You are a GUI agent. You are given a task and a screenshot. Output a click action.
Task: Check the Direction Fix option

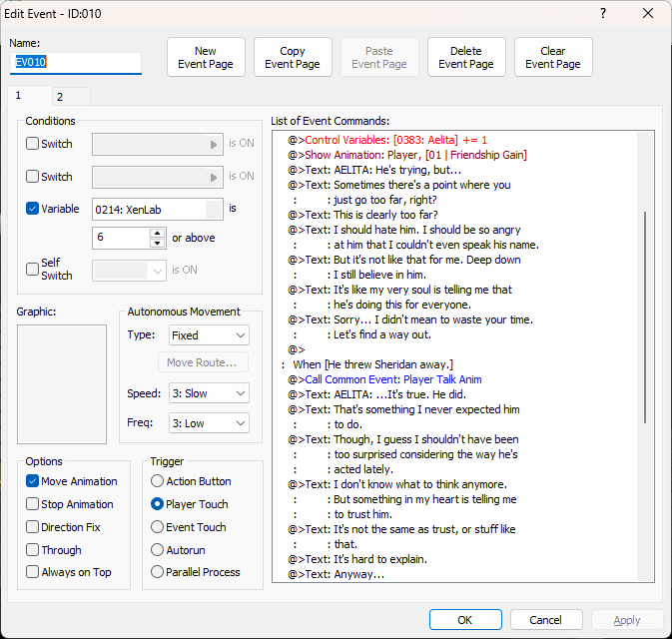click(x=33, y=527)
